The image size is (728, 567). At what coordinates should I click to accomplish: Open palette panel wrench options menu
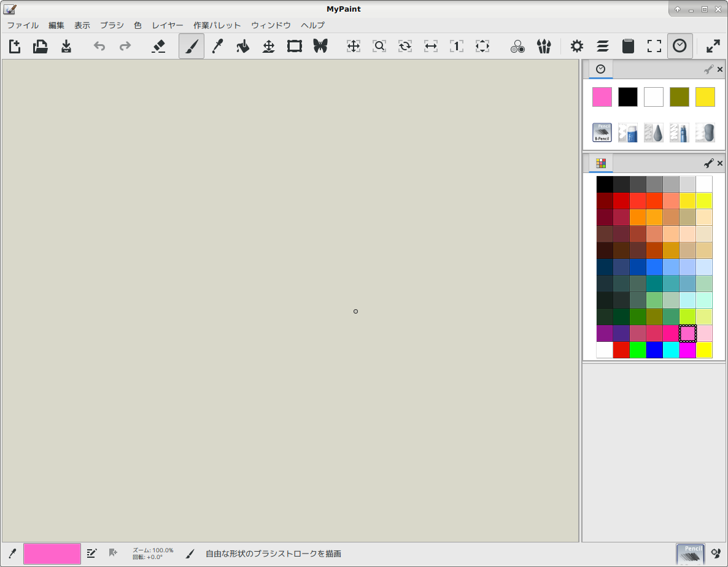click(x=708, y=163)
